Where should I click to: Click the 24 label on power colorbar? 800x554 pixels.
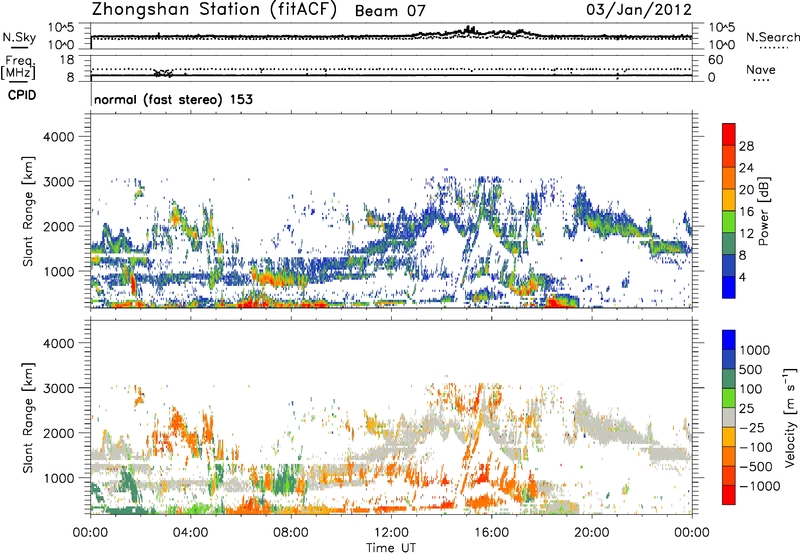746,168
